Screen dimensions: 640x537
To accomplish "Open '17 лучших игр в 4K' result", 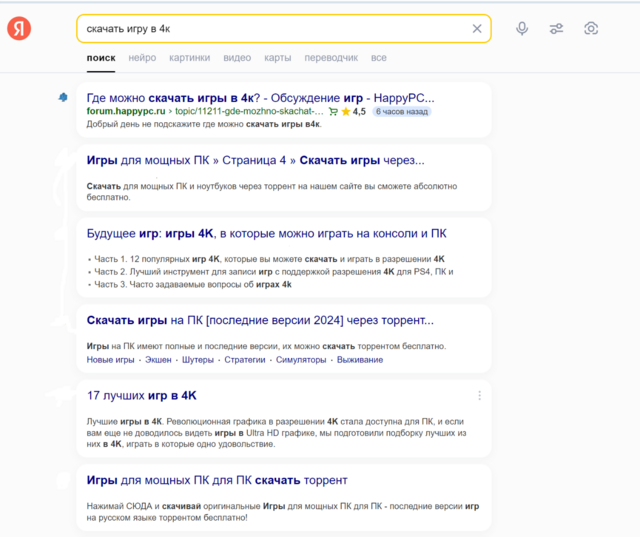I will click(142, 396).
